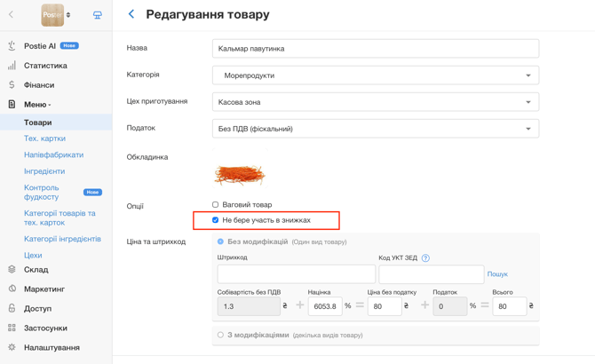Click the Статистика bar chart icon
The image size is (595, 364).
12,66
